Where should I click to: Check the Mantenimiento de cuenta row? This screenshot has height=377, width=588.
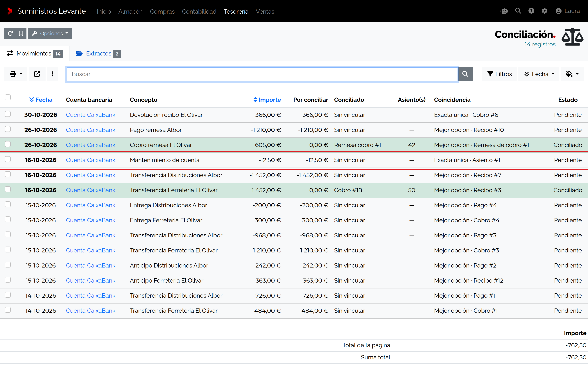click(x=8, y=159)
